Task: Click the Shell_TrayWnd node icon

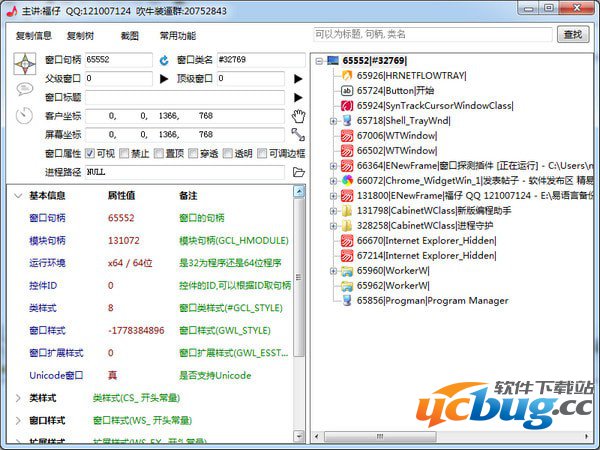Action: tap(347, 121)
